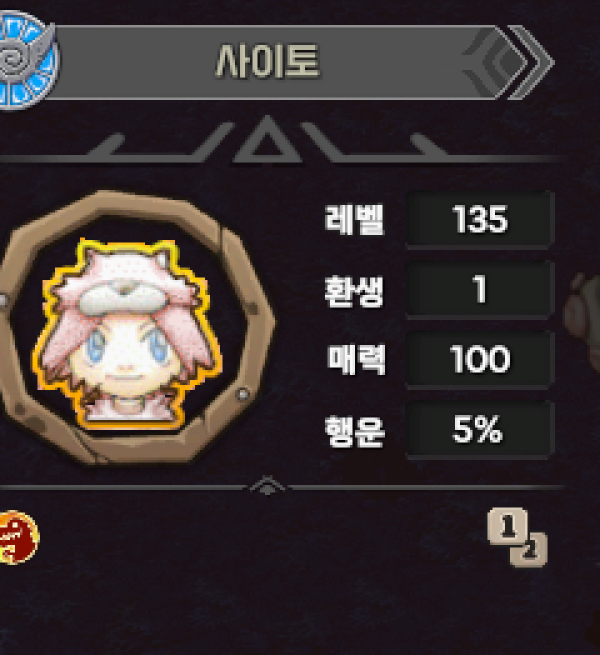
Task: Click the small tile labeled 2
Action: click(529, 550)
